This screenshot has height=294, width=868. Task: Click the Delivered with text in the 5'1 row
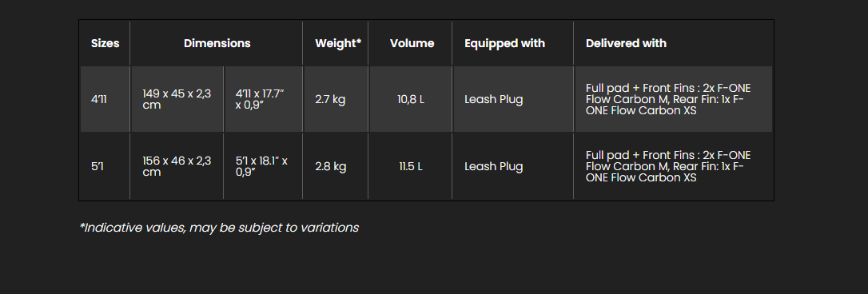pos(668,166)
